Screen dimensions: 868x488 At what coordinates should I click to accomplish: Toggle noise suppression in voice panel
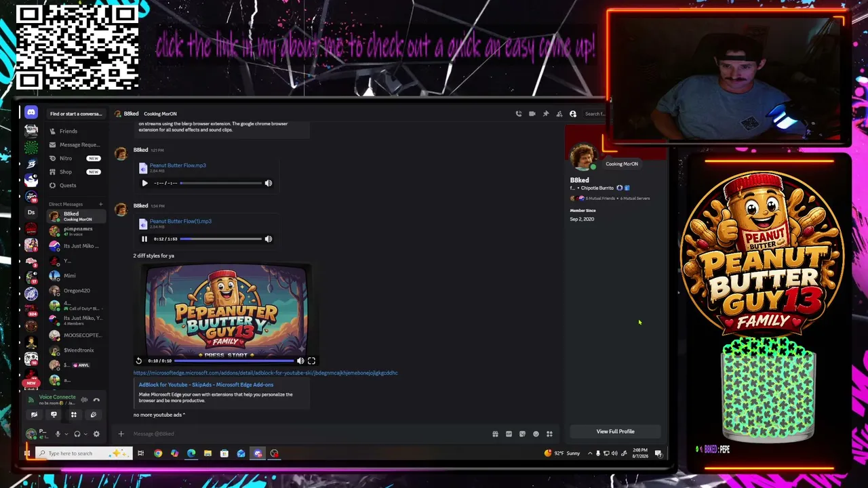85,400
